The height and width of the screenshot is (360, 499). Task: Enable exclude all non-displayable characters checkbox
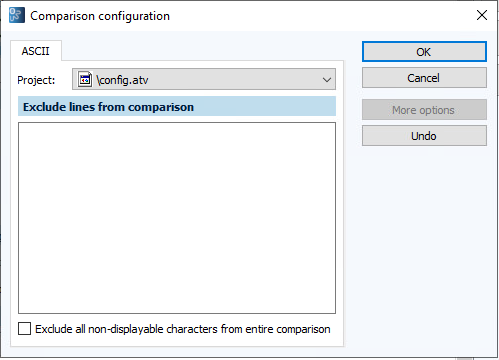24,329
